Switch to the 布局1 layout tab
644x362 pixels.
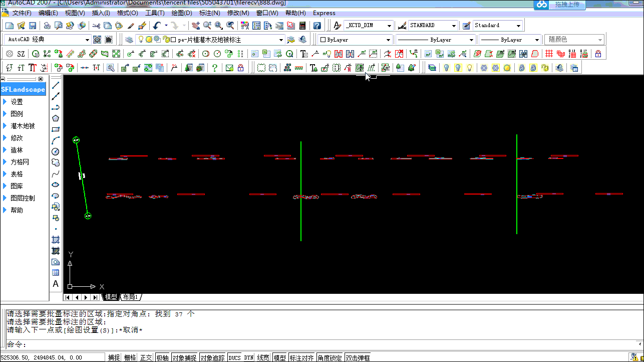(131, 297)
